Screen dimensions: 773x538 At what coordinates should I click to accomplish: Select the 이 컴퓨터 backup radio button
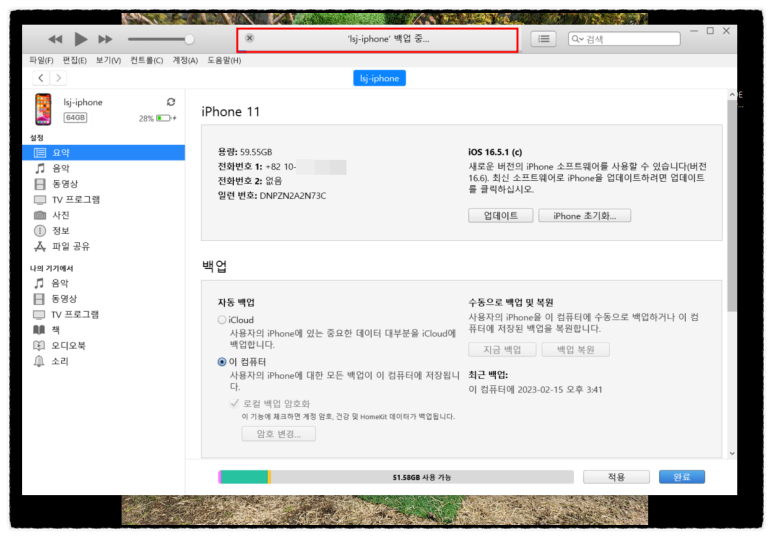tap(222, 361)
